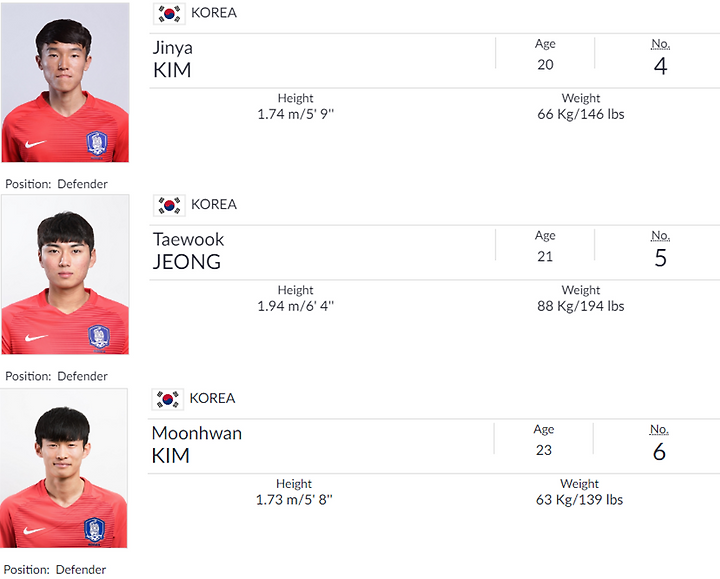The width and height of the screenshot is (720, 579).
Task: Click the Position: Defender text under Jinya Kim
Action: point(56,184)
